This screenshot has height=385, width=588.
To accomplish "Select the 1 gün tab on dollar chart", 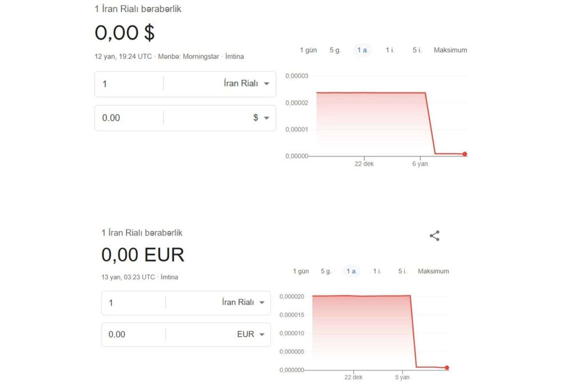I will 308,50.
